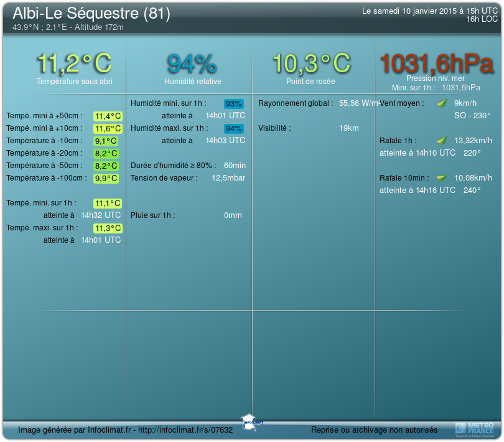Click the Infoclimat France map logo
This screenshot has height=442, width=504.
click(x=252, y=420)
